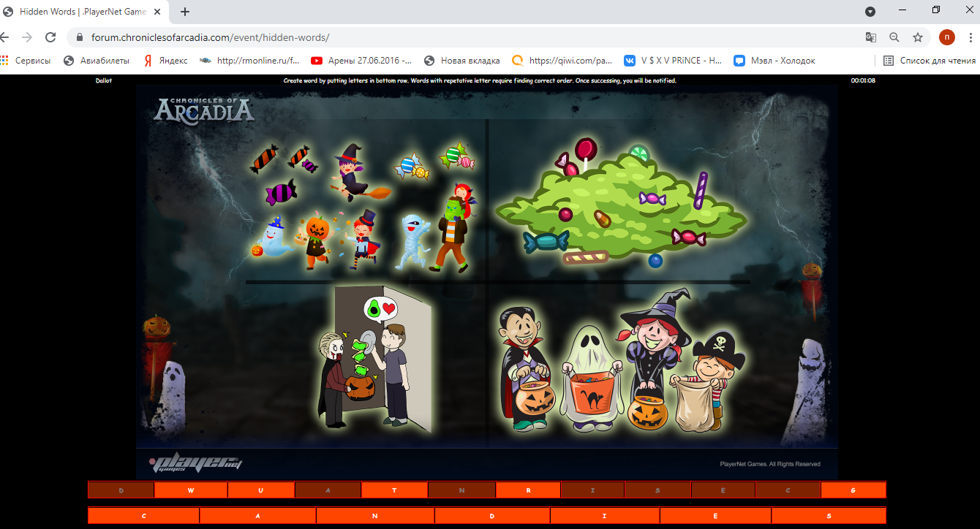980x529 pixels.
Task: Click the new tab plus button
Action: (x=185, y=12)
